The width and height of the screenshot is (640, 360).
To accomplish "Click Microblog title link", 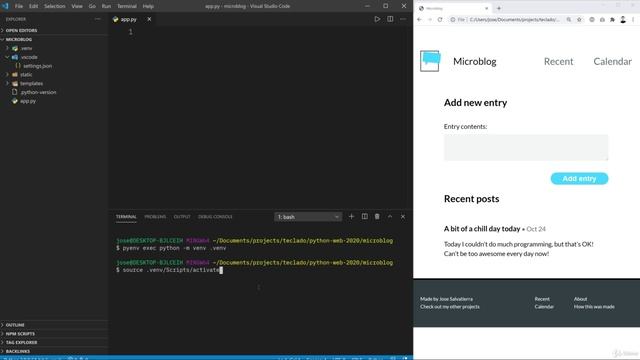I will coord(475,61).
